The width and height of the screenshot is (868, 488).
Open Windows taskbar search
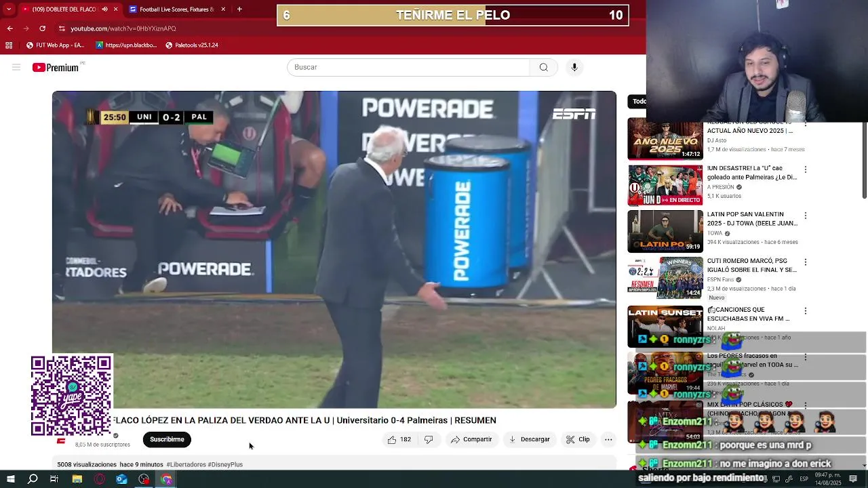coord(33,479)
